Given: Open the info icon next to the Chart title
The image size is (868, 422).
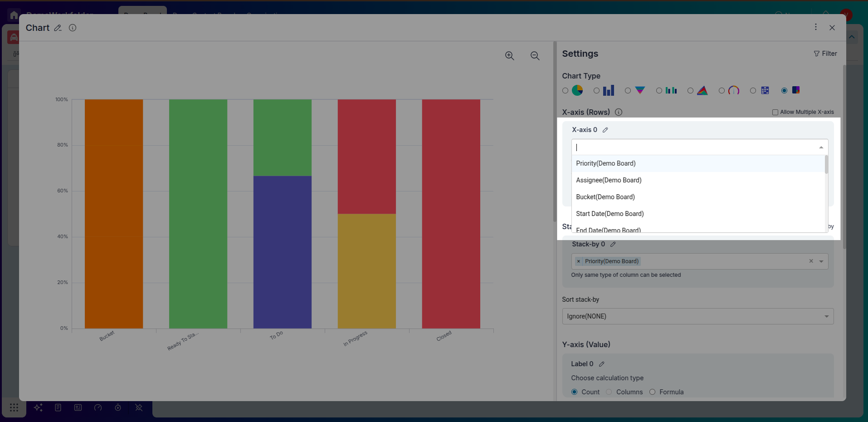Looking at the screenshot, I should (73, 28).
